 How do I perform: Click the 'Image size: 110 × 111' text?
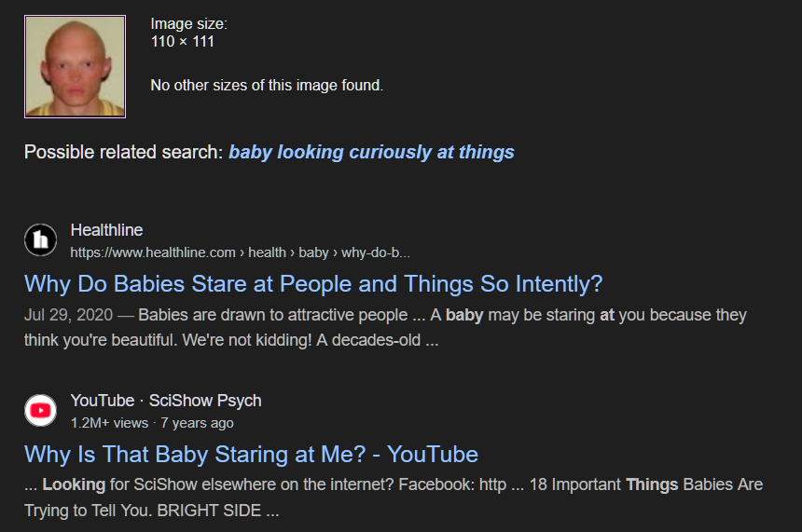click(x=188, y=33)
